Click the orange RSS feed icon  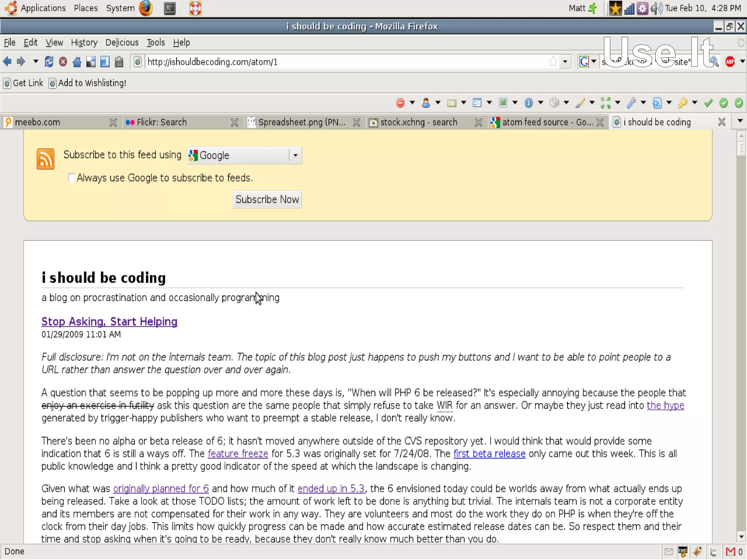coord(46,159)
